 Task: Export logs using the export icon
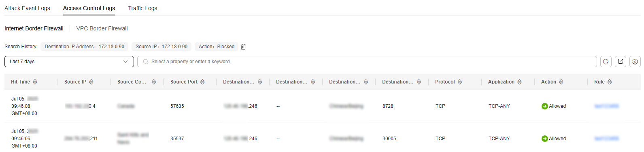click(621, 62)
